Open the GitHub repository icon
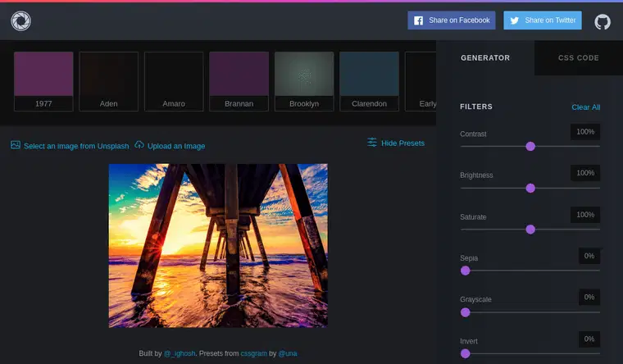Viewport: 623px width, 364px height. [x=603, y=21]
